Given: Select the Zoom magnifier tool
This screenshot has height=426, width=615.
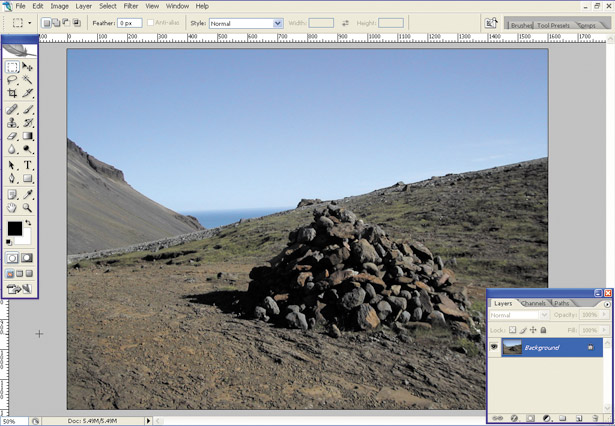Looking at the screenshot, I should pos(27,208).
